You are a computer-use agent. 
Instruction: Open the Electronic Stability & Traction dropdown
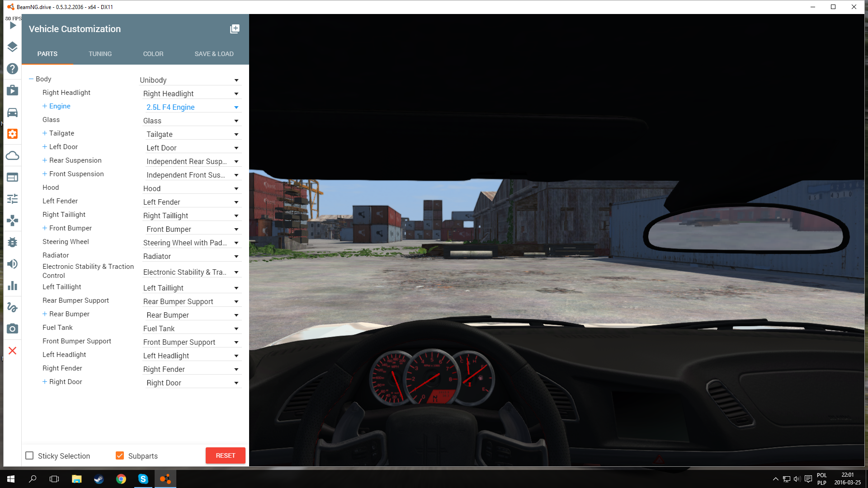(x=192, y=272)
